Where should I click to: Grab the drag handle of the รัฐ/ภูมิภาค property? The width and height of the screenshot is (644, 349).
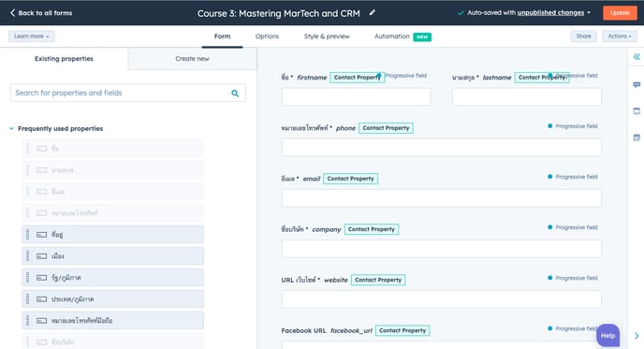27,278
